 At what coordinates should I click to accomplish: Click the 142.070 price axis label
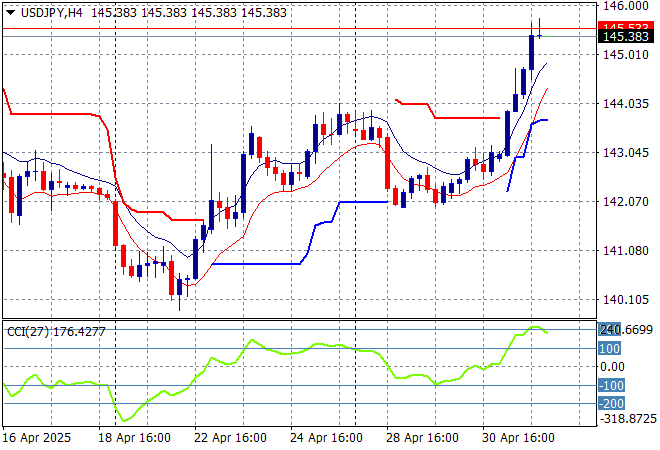pos(625,202)
